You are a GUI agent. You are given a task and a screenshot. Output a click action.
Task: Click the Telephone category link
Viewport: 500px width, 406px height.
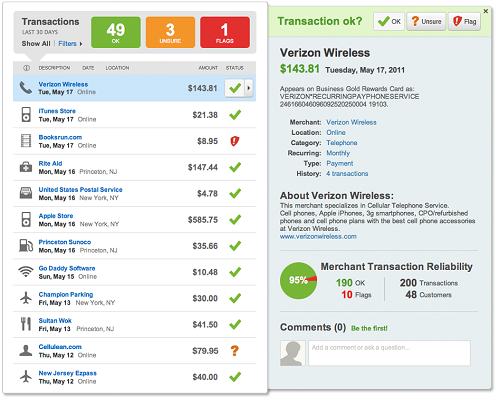point(342,143)
